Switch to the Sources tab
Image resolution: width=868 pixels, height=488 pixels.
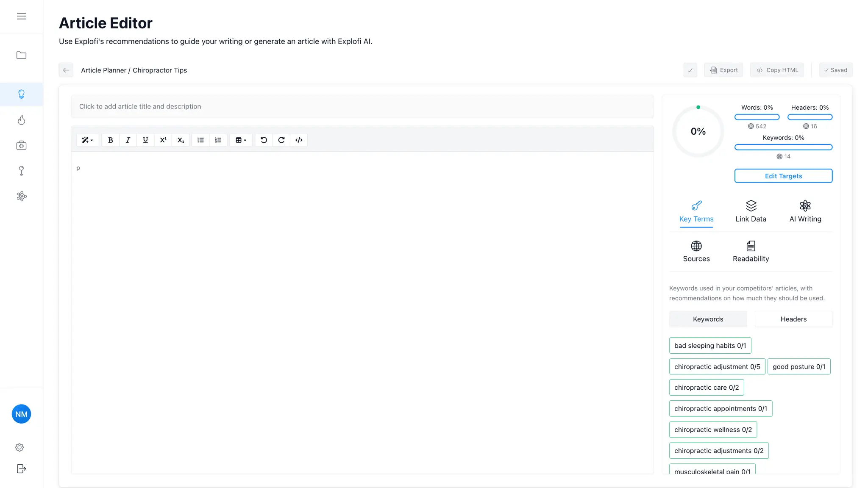tap(696, 252)
